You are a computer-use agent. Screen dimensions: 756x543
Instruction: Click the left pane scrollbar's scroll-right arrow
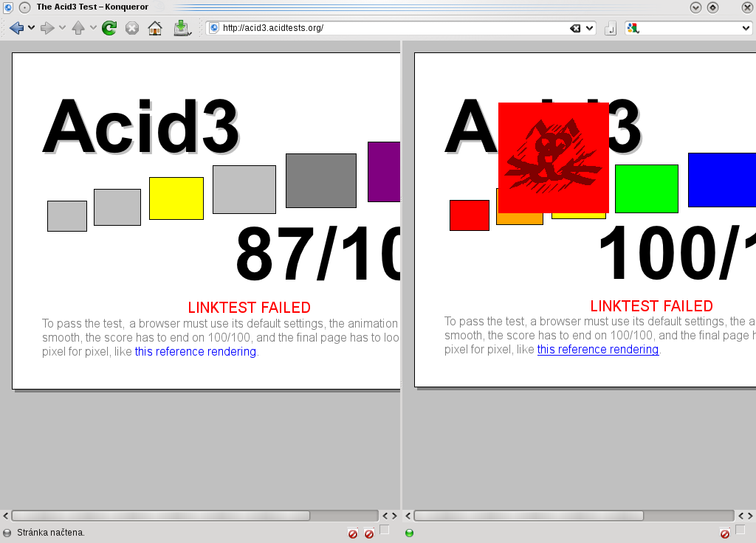click(x=394, y=516)
